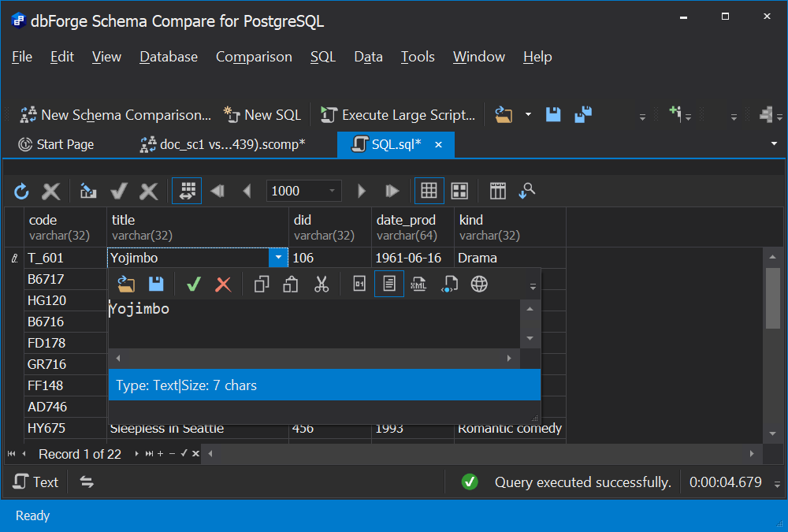Image resolution: width=788 pixels, height=532 pixels.
Task: Go to first record in navigator
Action: tap(11, 453)
